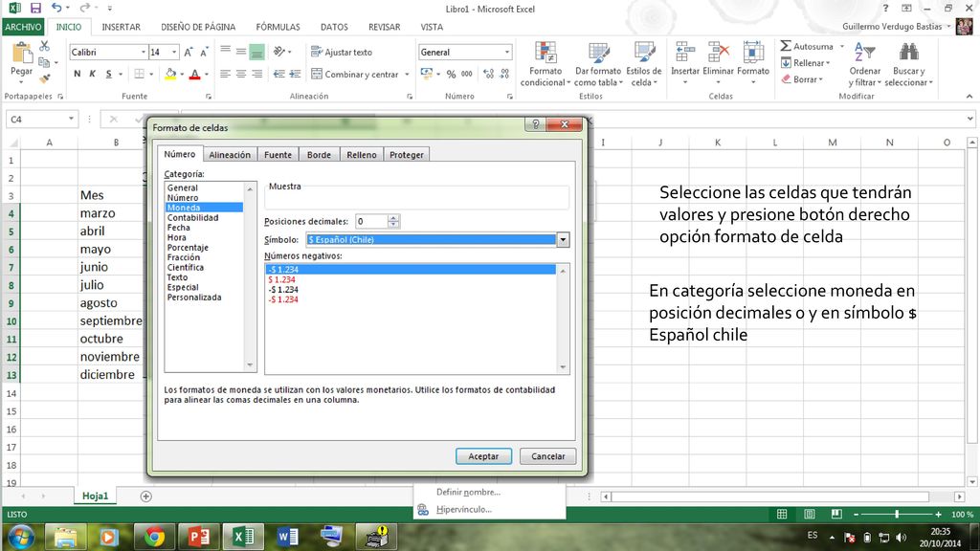Collapse the ribbon with the chevron
The width and height of the screenshot is (980, 551).
pos(969,97)
